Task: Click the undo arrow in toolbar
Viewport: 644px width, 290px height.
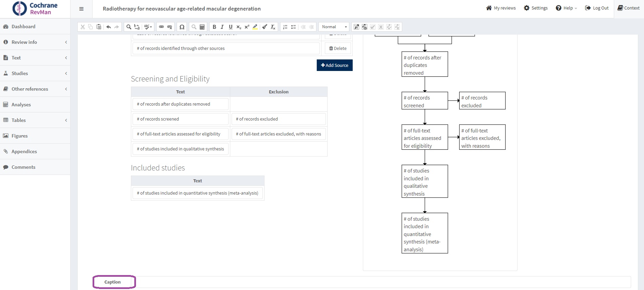Action: coord(109,27)
